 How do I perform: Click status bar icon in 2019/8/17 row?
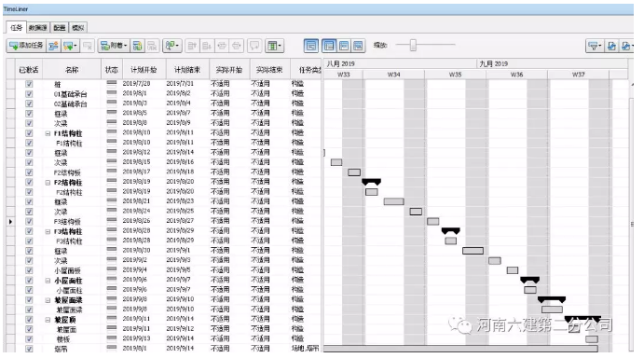pos(111,172)
